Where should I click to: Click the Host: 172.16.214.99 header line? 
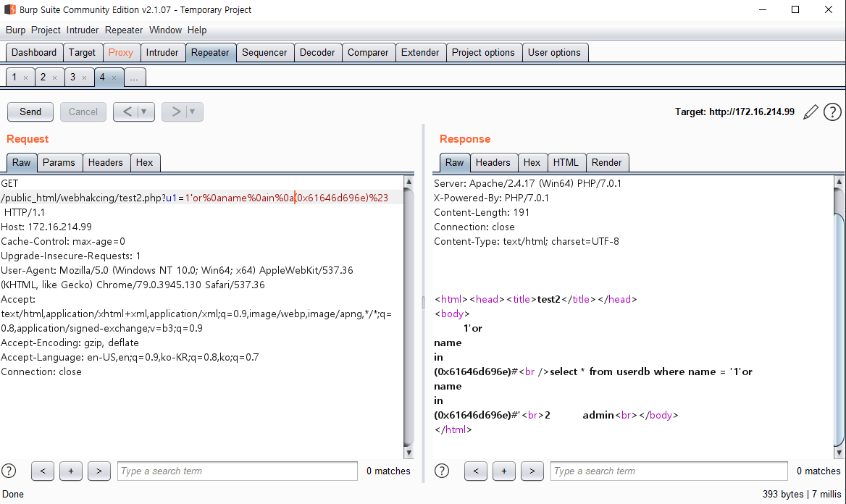tap(46, 227)
